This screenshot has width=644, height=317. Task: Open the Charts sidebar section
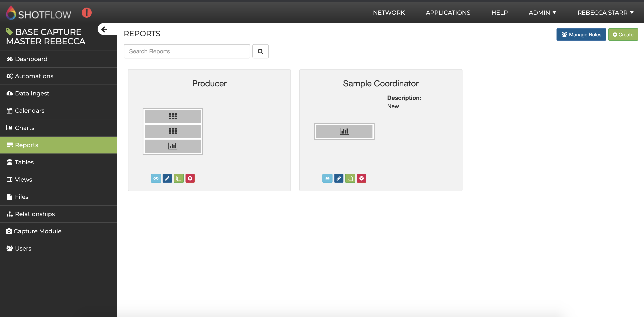[24, 128]
